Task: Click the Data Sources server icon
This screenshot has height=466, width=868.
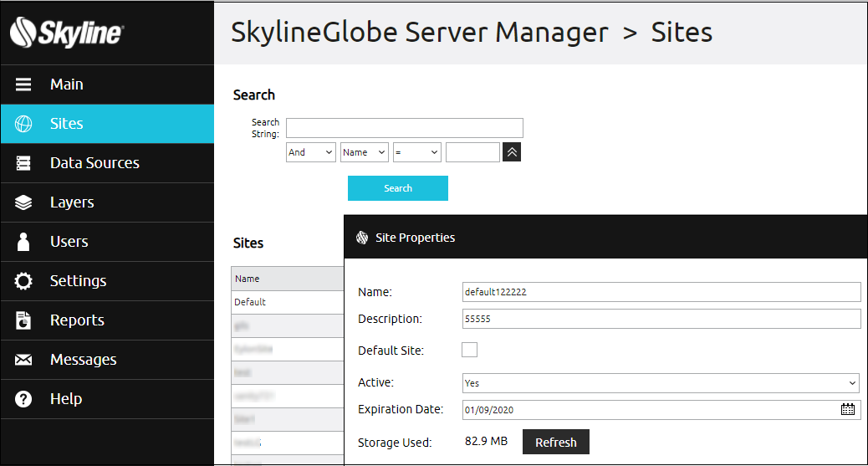Action: 23,163
